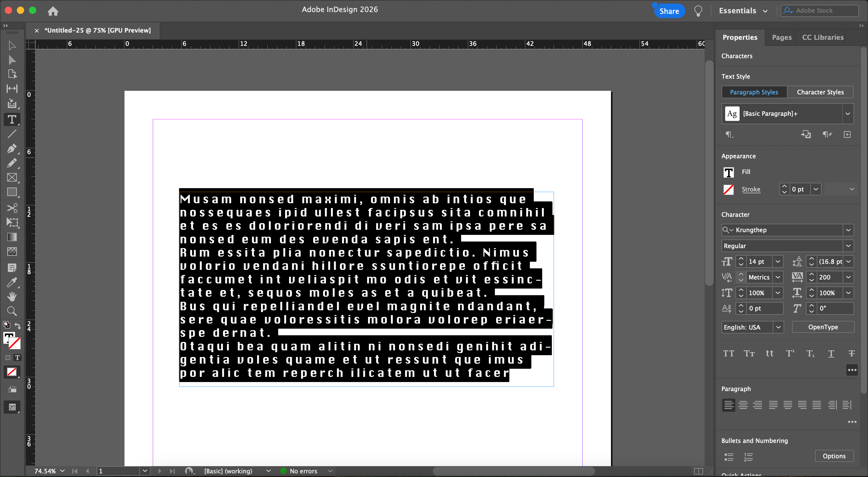Click the text Fill color swatch
Screen dimensions: 868x477
(728, 172)
